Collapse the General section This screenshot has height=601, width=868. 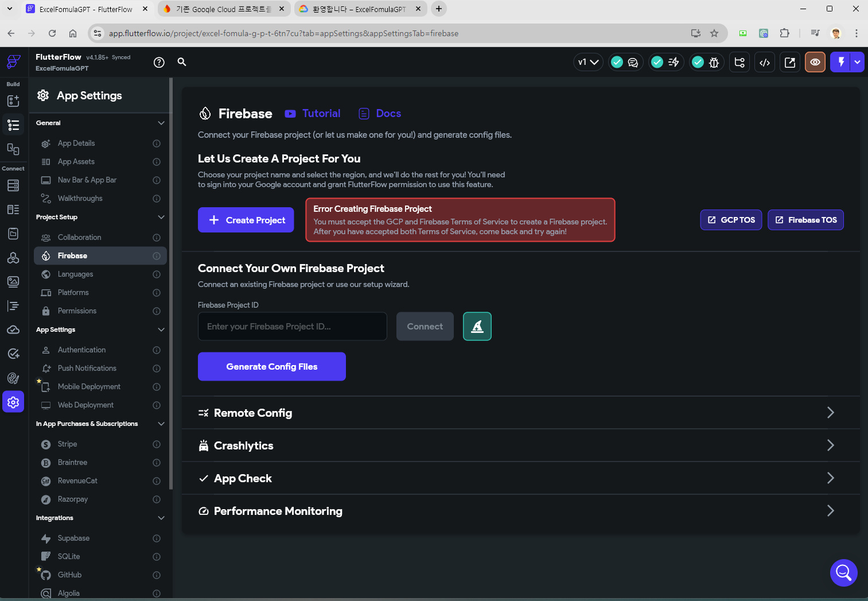click(x=161, y=123)
